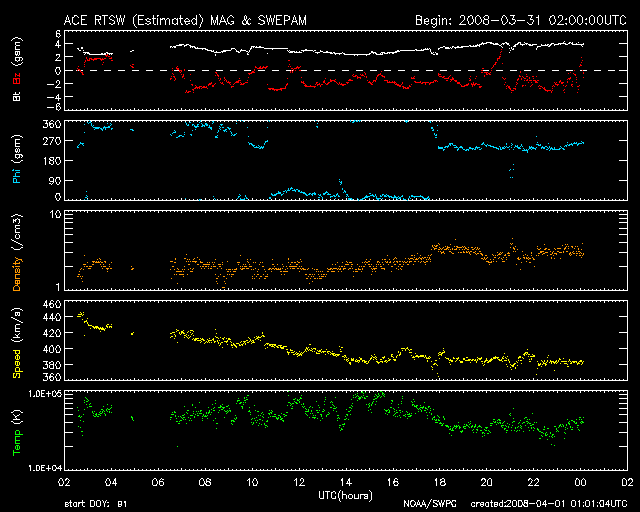The width and height of the screenshot is (640, 512).
Task: Click the "04" hour tick label
Action: pos(111,482)
